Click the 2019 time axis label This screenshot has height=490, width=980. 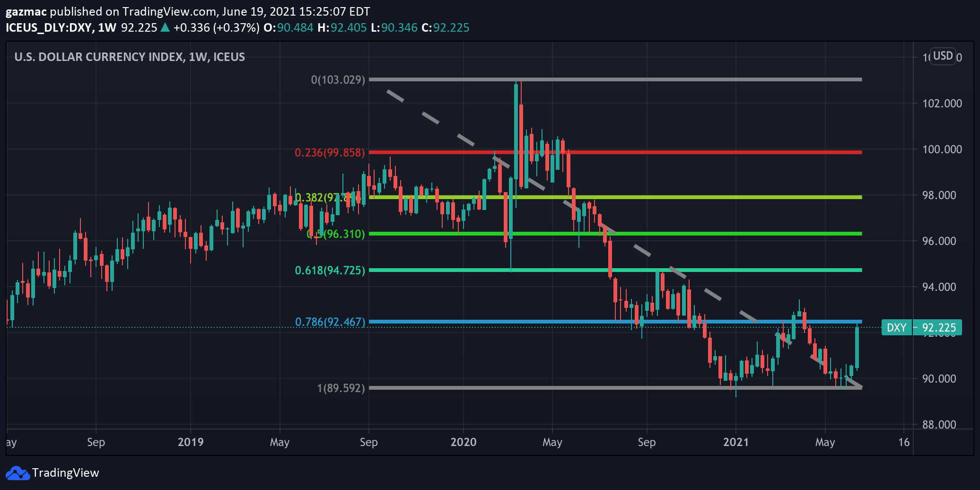point(191,442)
